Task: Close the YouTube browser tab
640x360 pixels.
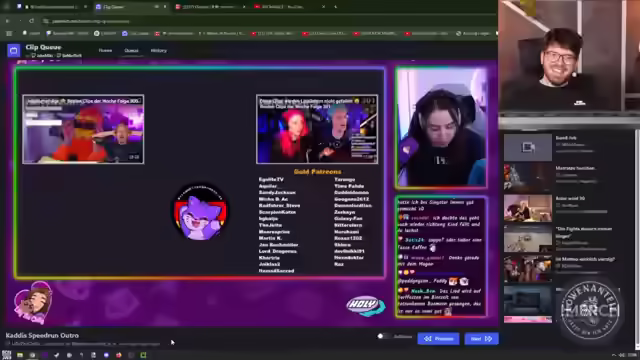Action: pyautogui.click(x=323, y=7)
